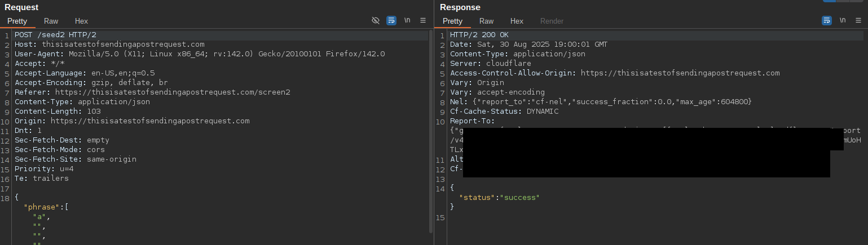Toggle the \n non-printable characters in Request
The image size is (868, 245).
click(407, 21)
